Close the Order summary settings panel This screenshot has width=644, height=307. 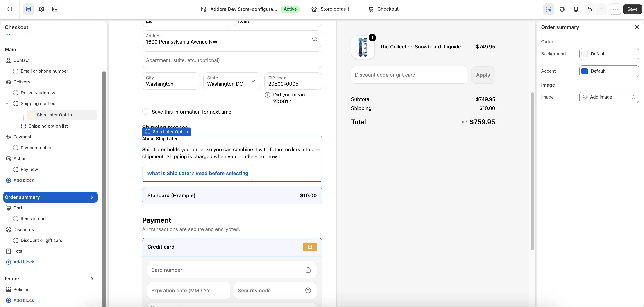tap(637, 27)
